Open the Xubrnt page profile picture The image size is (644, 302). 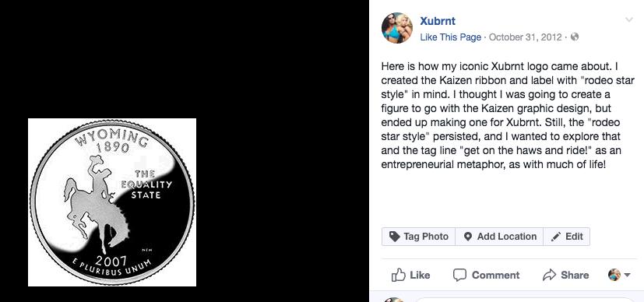[x=396, y=28]
